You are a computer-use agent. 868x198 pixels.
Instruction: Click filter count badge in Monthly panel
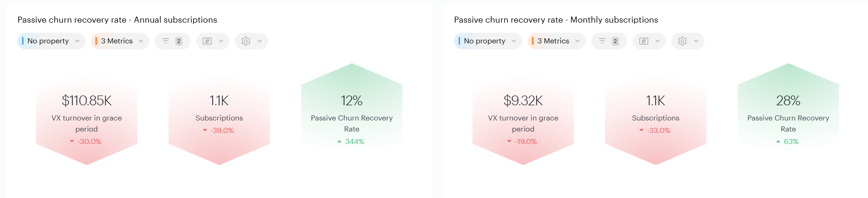615,41
